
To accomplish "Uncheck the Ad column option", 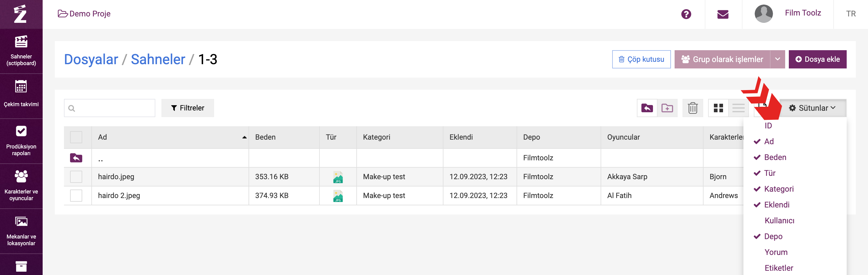I will (x=769, y=141).
